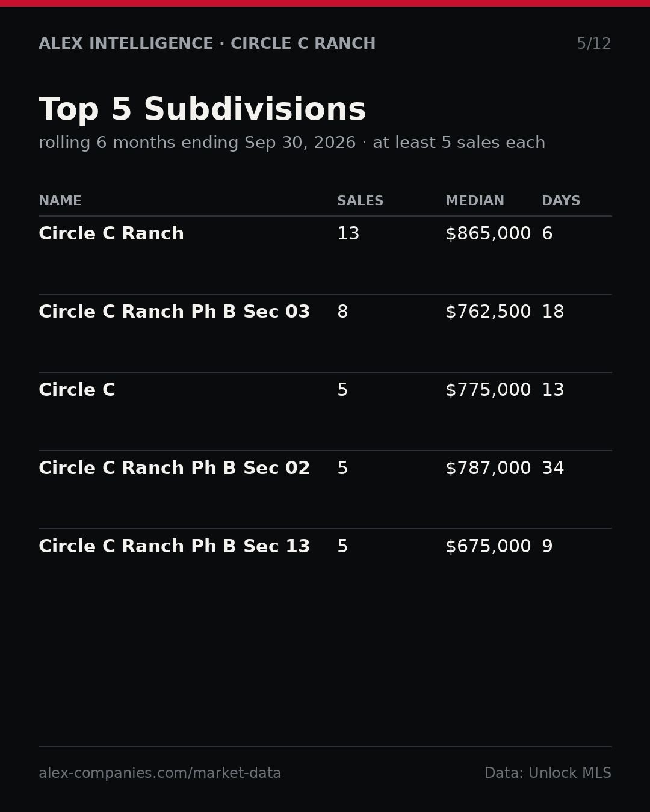This screenshot has width=650, height=812.
Task: Open the Circle C Ranch row
Action: 325,255
